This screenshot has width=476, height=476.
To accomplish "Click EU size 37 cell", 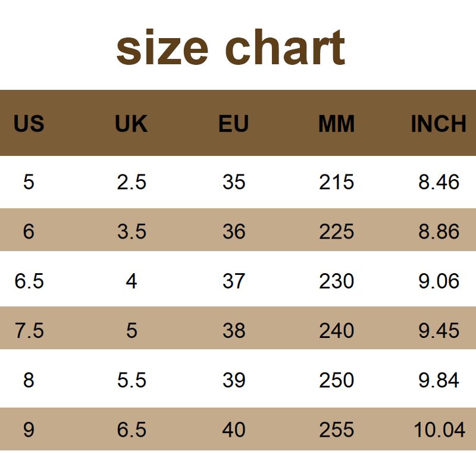I will (x=234, y=281).
